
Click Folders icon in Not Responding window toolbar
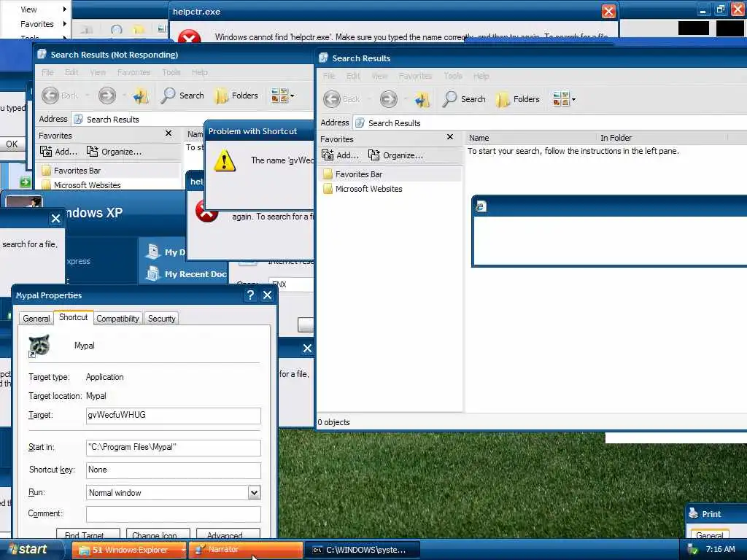(221, 96)
